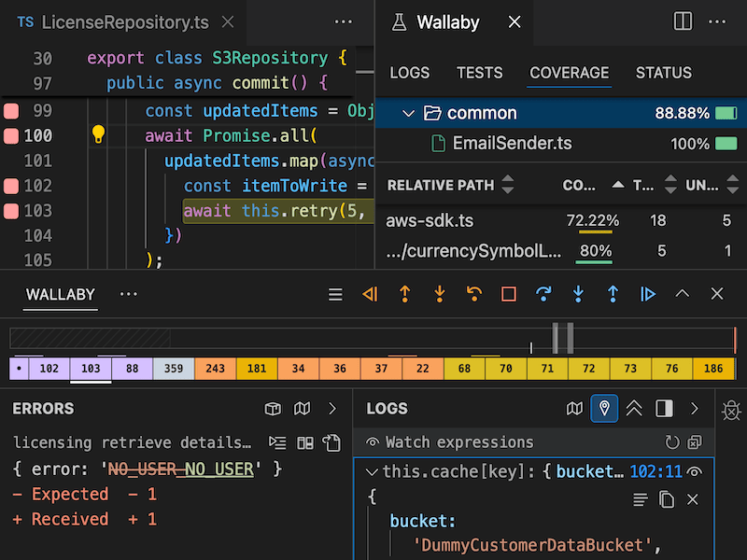Viewport: 747px width, 560px height.
Task: Click the blue step out arrow
Action: 613,294
